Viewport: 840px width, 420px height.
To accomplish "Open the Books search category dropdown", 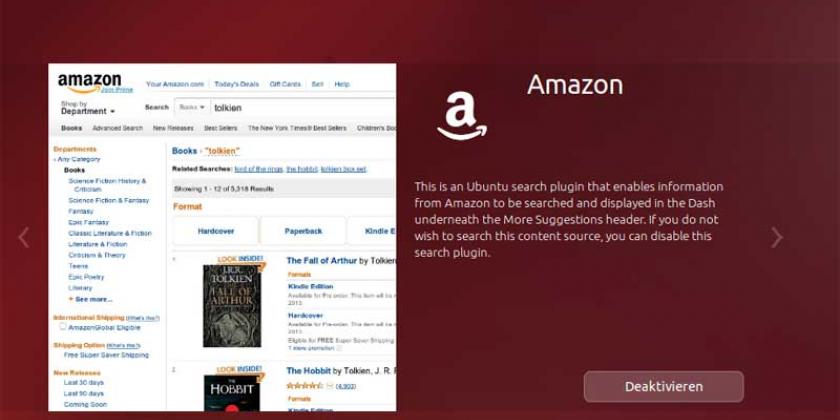I will (x=192, y=107).
